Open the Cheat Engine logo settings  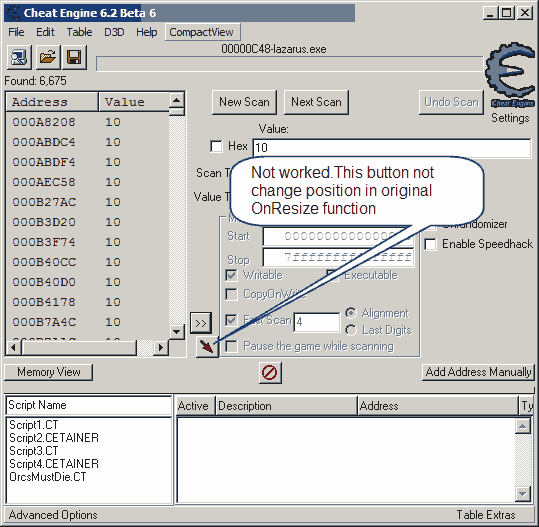(x=510, y=75)
